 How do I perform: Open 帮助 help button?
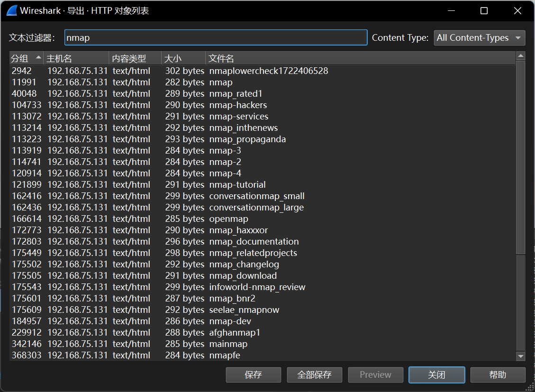[x=498, y=375]
